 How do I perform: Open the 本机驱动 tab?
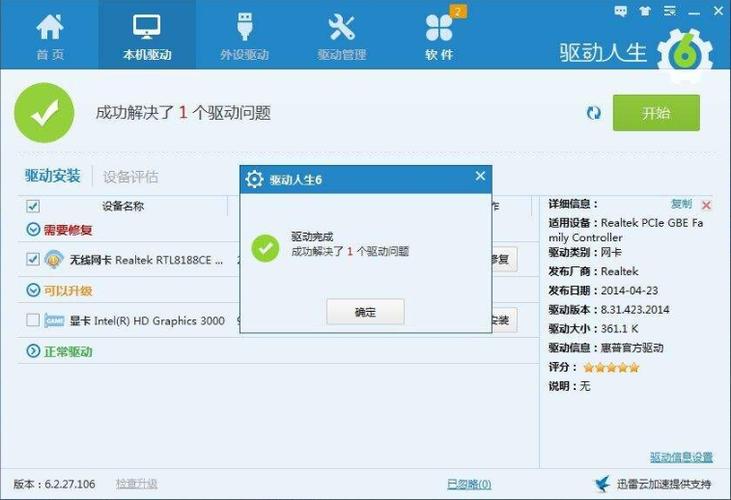coord(147,37)
